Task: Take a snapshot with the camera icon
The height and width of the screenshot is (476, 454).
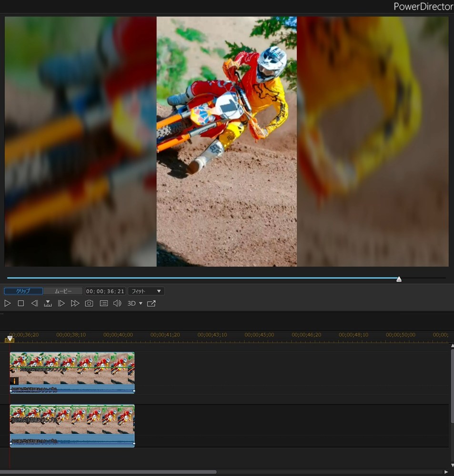Action: click(89, 303)
